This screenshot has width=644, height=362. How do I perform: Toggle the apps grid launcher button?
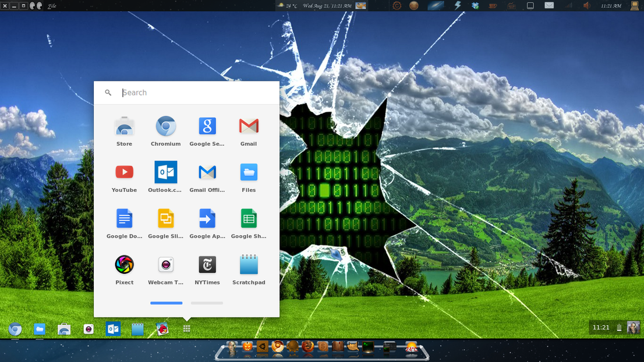pos(186,329)
